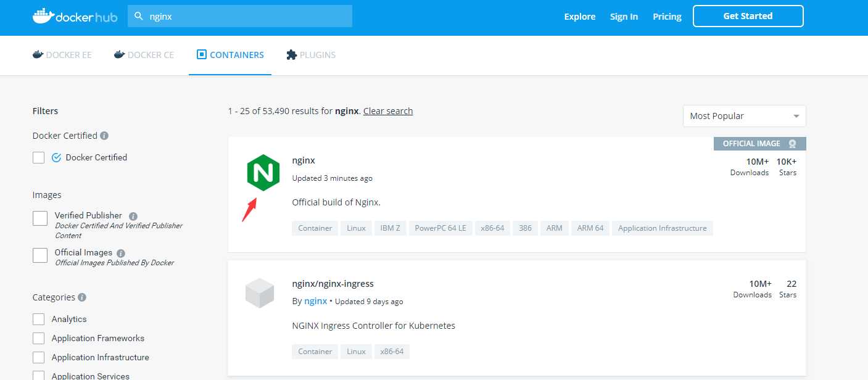Open the Most Popular sort dropdown
The height and width of the screenshot is (380, 868).
coord(744,116)
